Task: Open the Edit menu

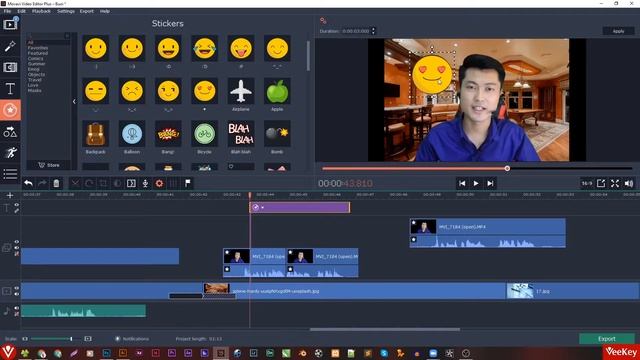Action: 21,11
